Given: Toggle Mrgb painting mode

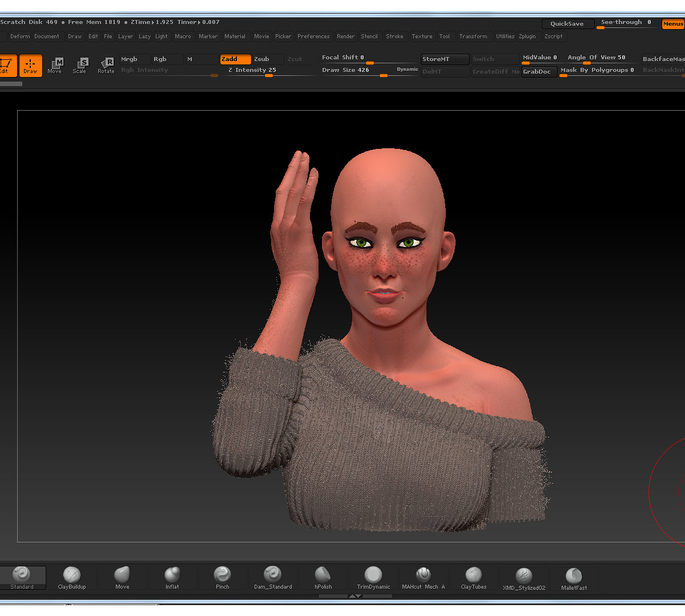Looking at the screenshot, I should coord(135,59).
